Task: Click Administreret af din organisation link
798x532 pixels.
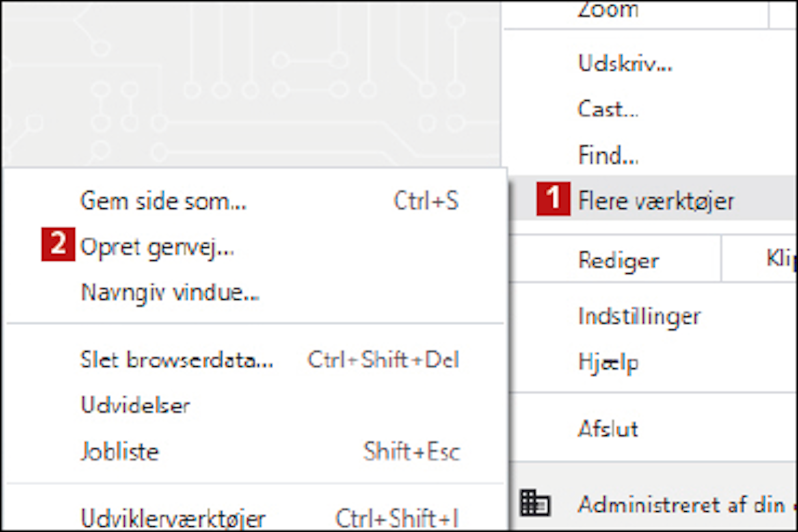Action: click(687, 504)
